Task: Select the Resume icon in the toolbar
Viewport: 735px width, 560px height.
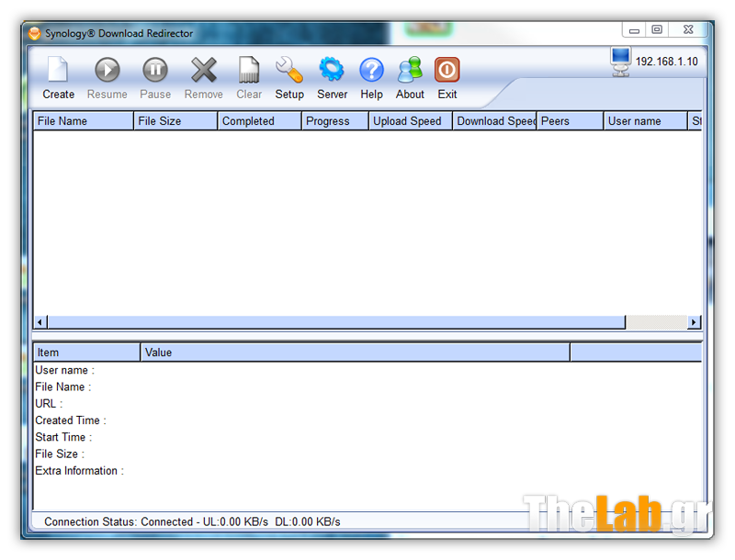Action: pos(107,70)
